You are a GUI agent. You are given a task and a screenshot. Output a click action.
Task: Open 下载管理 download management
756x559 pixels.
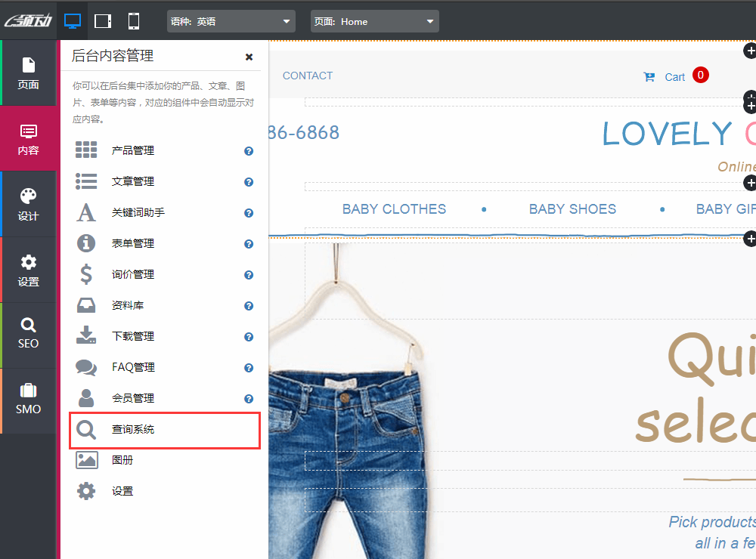133,337
